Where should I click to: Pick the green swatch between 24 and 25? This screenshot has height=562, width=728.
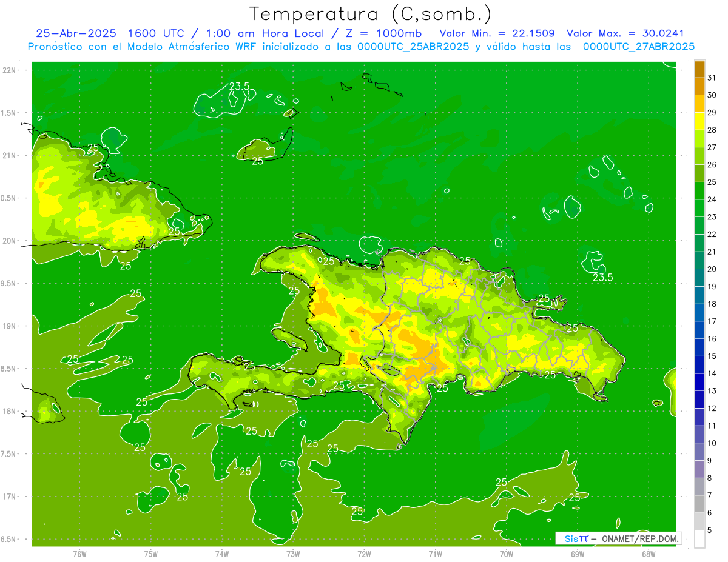click(x=699, y=191)
